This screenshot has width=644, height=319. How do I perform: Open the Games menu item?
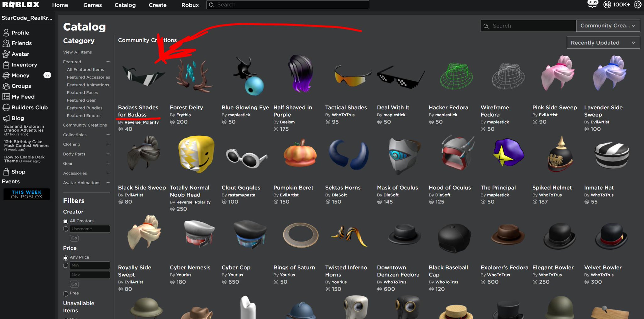coord(92,5)
